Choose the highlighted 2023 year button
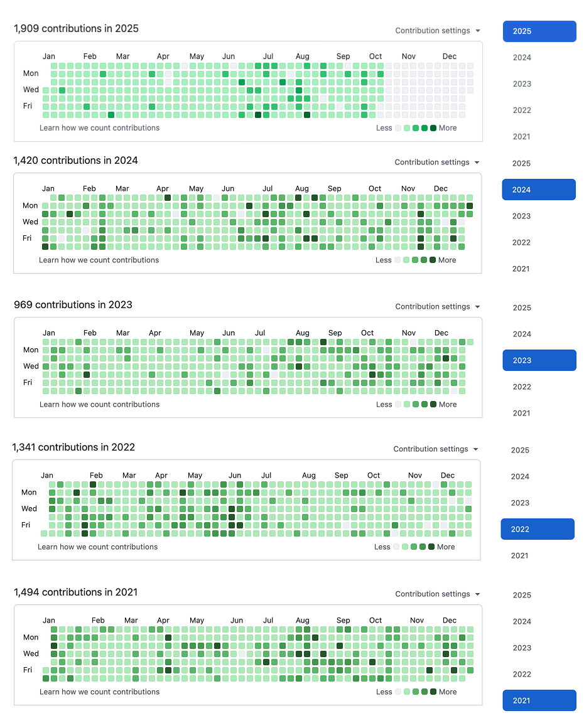 click(x=539, y=360)
